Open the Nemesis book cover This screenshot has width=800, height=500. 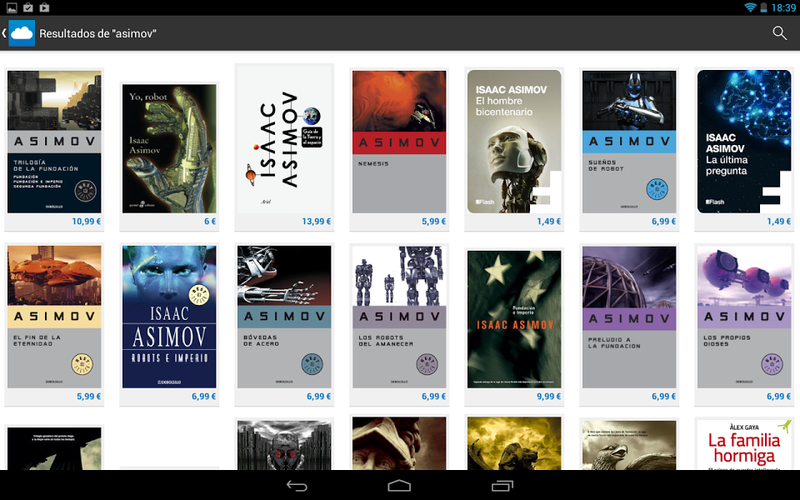point(399,142)
